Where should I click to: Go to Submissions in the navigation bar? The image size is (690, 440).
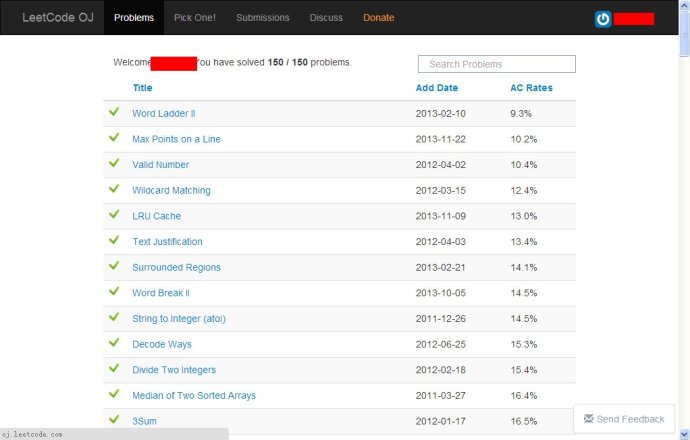pyautogui.click(x=262, y=18)
